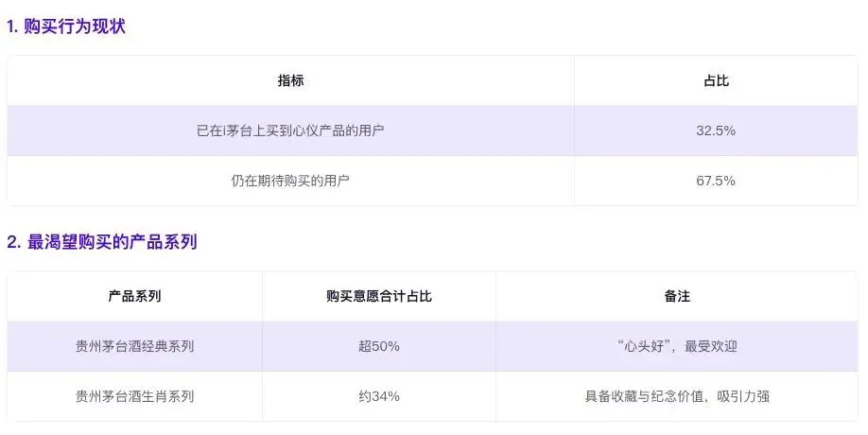Select the cell "仍在期待购买的用户"
Viewport: 868px width, 435px height.
(290, 180)
